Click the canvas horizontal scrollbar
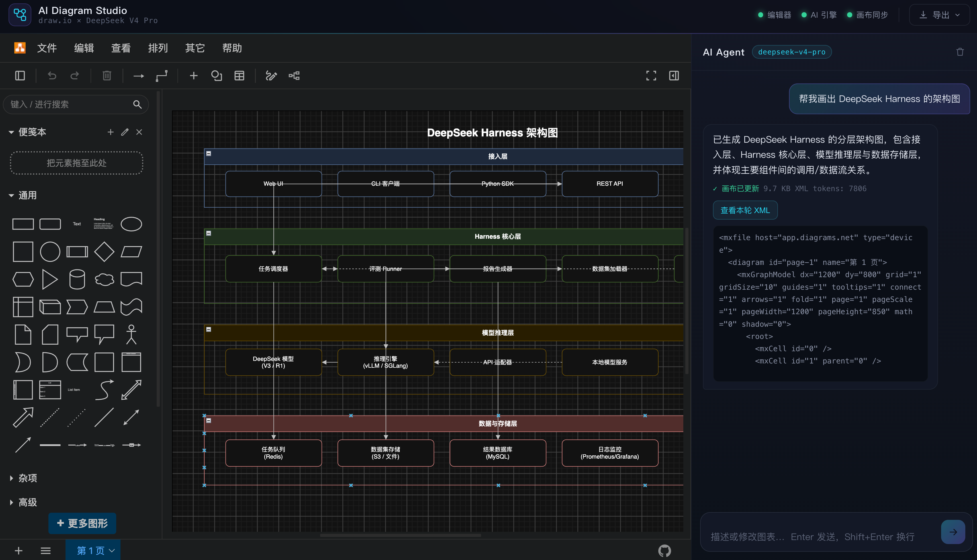This screenshot has width=977, height=560. tap(400, 535)
